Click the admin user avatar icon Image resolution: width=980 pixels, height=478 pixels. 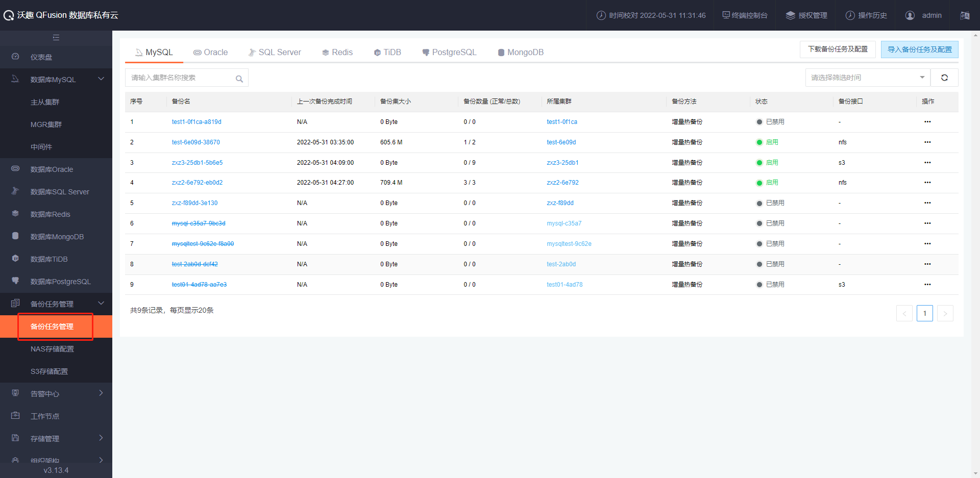(x=910, y=15)
